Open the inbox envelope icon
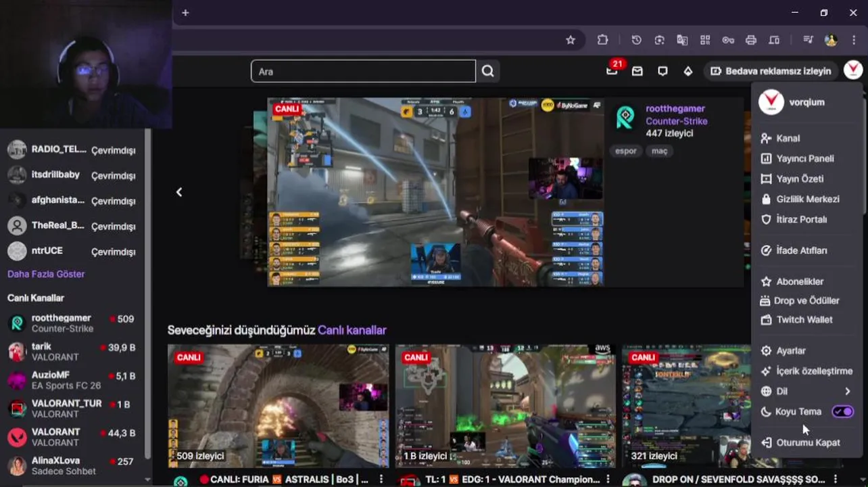 coord(637,71)
